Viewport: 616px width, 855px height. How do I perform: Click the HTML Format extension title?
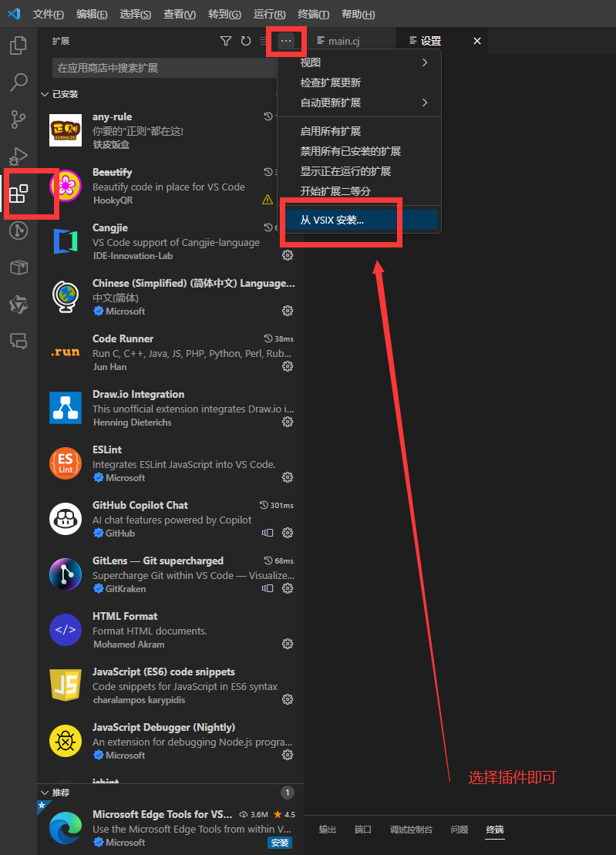pyautogui.click(x=125, y=616)
